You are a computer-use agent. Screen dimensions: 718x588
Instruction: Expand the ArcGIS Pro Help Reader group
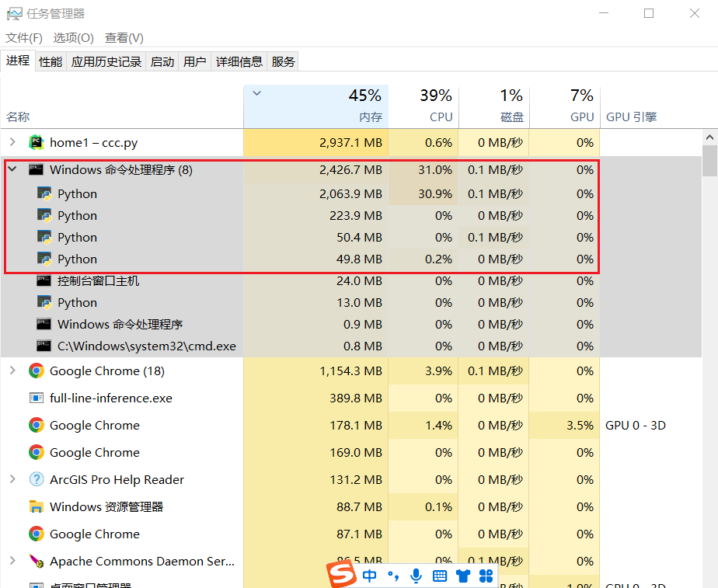click(x=12, y=479)
